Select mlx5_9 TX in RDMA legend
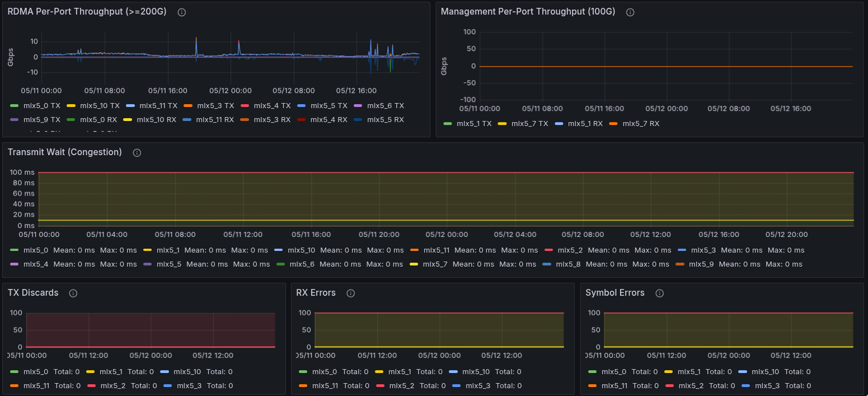The height and width of the screenshot is (396, 868). coord(43,119)
